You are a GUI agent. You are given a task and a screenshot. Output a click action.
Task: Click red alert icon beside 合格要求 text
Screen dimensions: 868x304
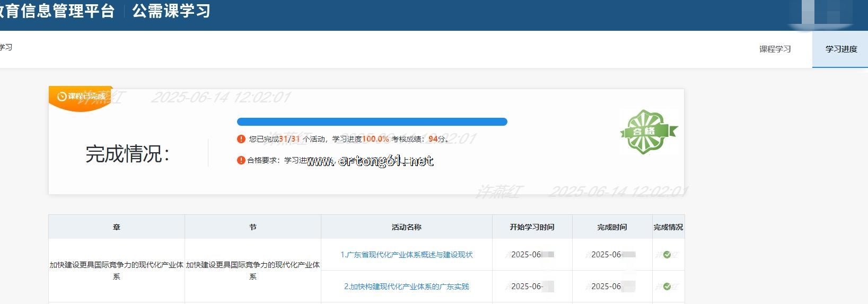pos(241,160)
